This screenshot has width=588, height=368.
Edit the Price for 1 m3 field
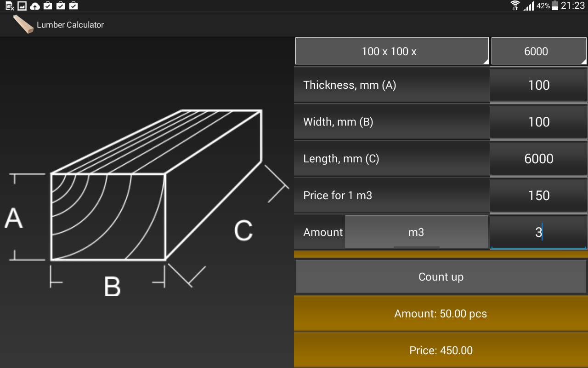[x=538, y=195]
